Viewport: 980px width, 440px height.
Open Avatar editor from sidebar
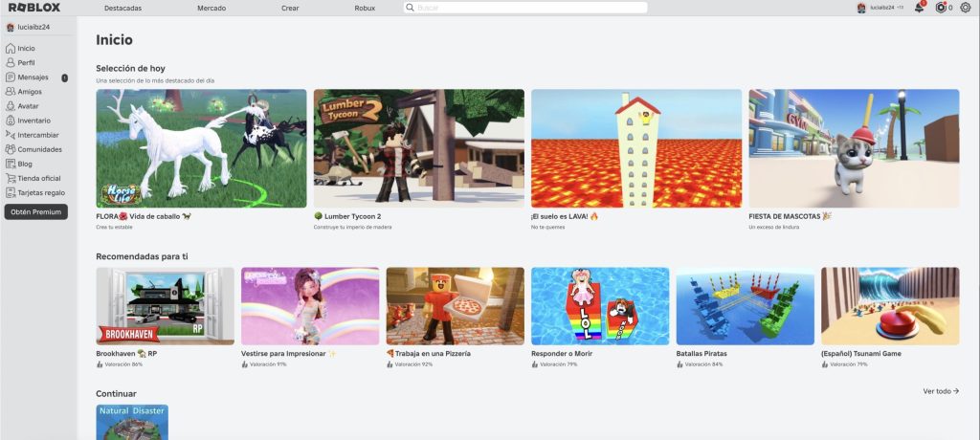pyautogui.click(x=28, y=106)
